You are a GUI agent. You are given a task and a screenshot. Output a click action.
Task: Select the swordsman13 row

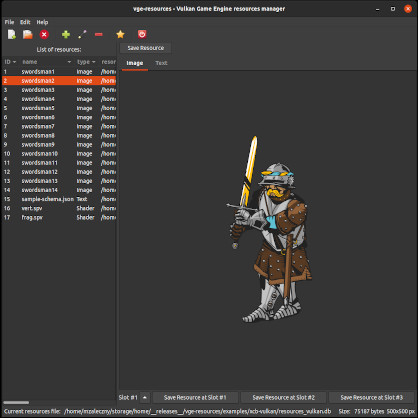pos(59,181)
